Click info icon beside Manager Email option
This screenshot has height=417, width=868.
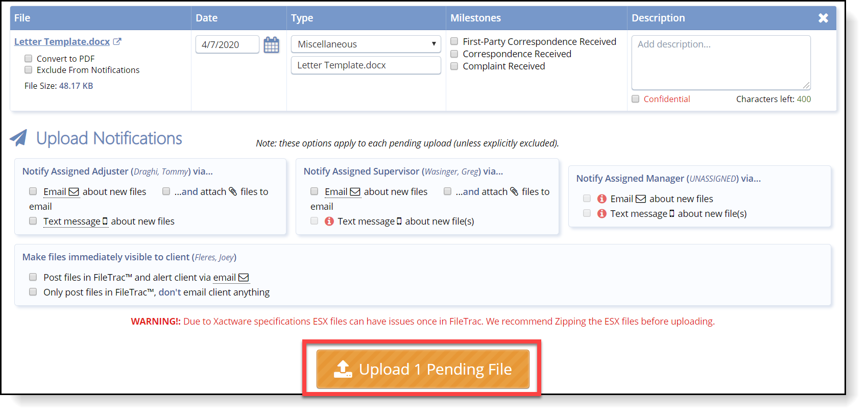pos(602,199)
